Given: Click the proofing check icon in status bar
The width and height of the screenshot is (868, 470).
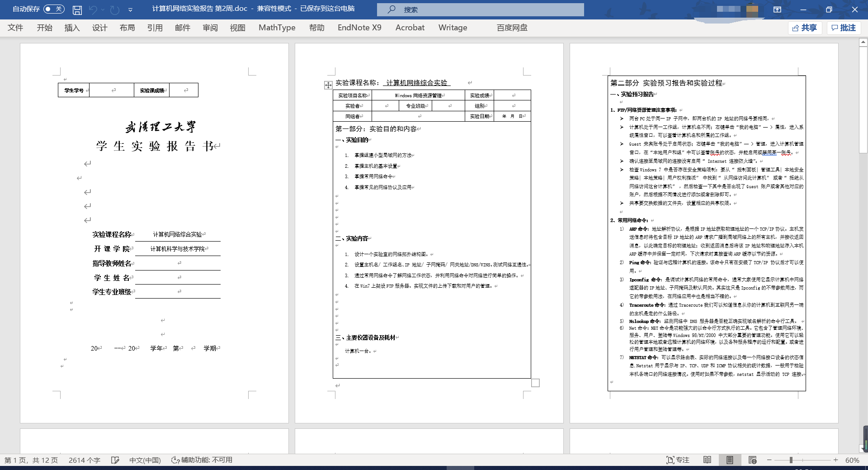Looking at the screenshot, I should [x=115, y=460].
